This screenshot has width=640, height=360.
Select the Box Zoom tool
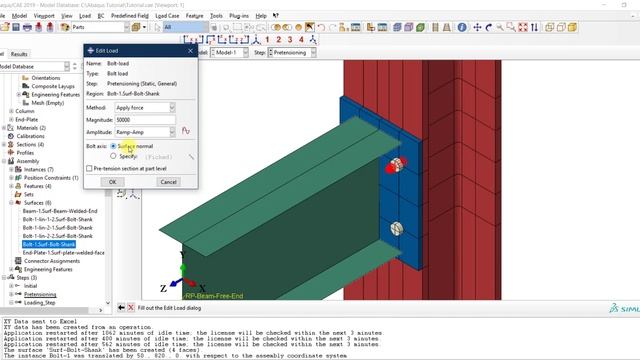[511, 27]
